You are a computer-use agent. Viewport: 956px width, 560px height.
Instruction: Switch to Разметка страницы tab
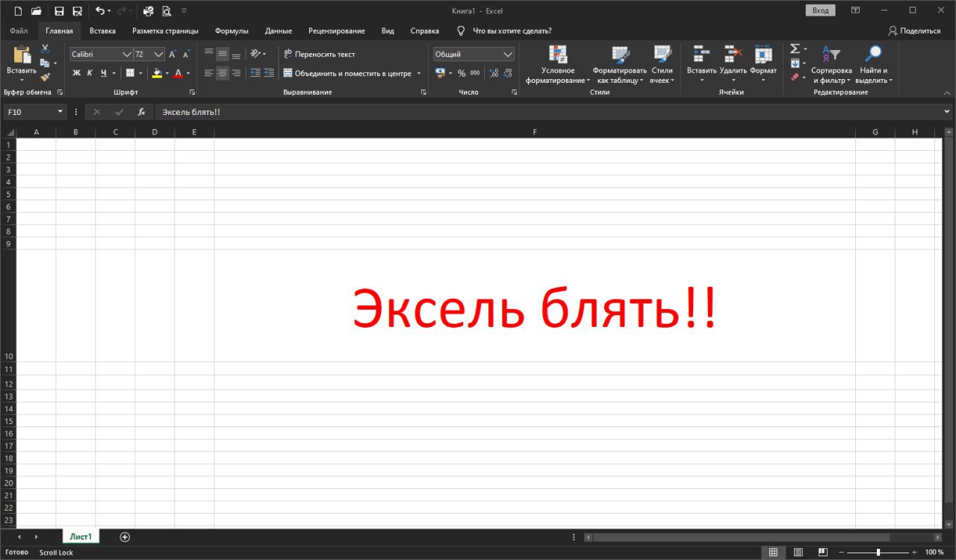point(165,31)
